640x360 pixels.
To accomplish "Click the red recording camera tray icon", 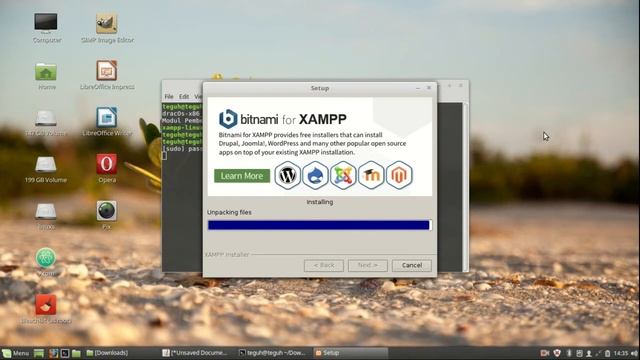I will [x=545, y=353].
